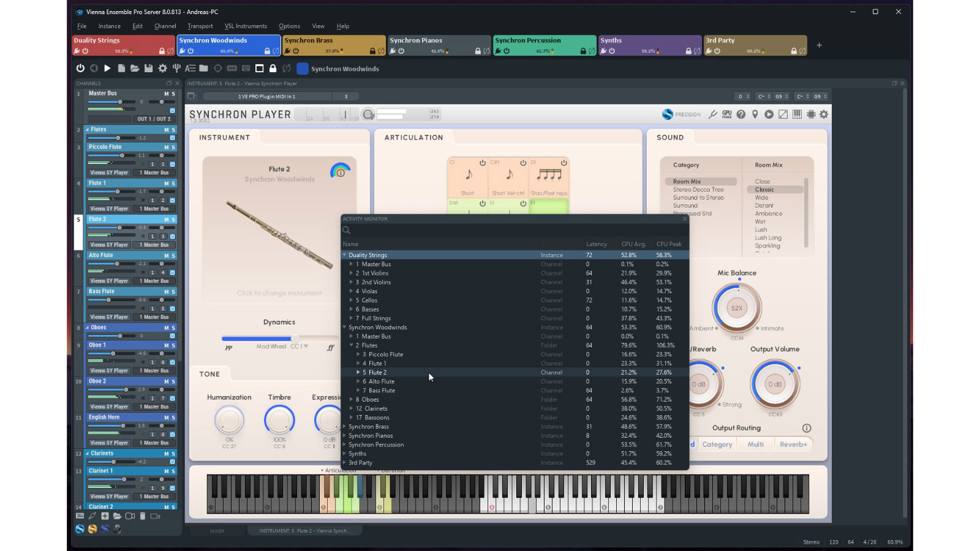980x551 pixels.
Task: Click the round play icon in Synchron Player
Action: click(769, 114)
